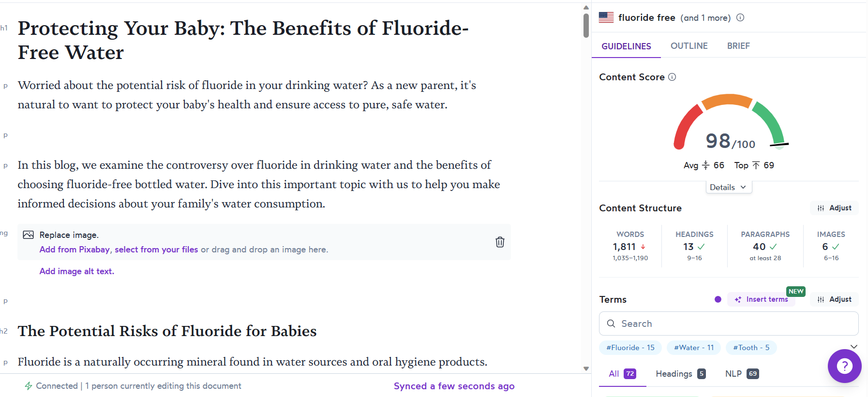Viewport: 868px width, 397px height.
Task: Click the Add from Pixabay link
Action: 75,250
